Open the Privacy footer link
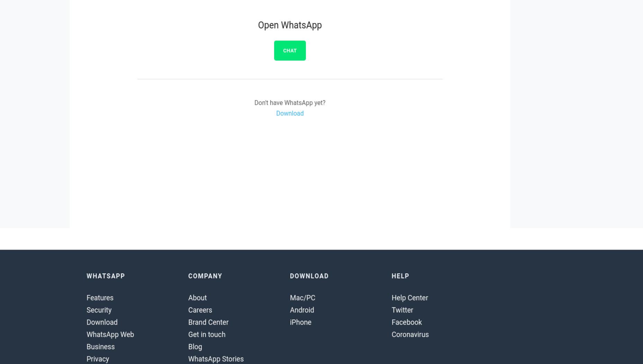 98,359
